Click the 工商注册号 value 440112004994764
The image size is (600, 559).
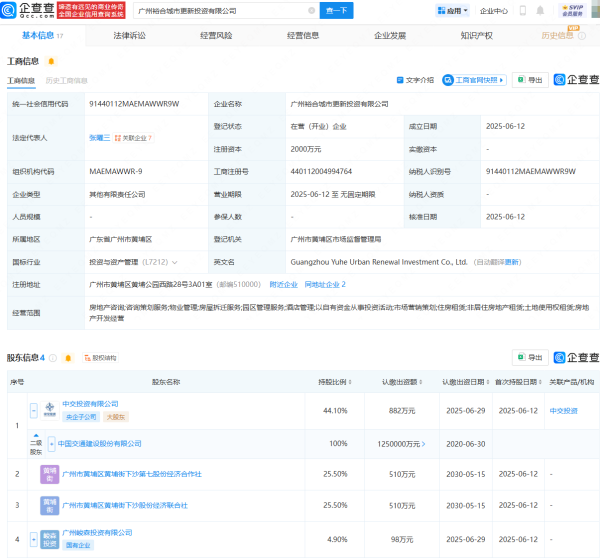[x=321, y=171]
